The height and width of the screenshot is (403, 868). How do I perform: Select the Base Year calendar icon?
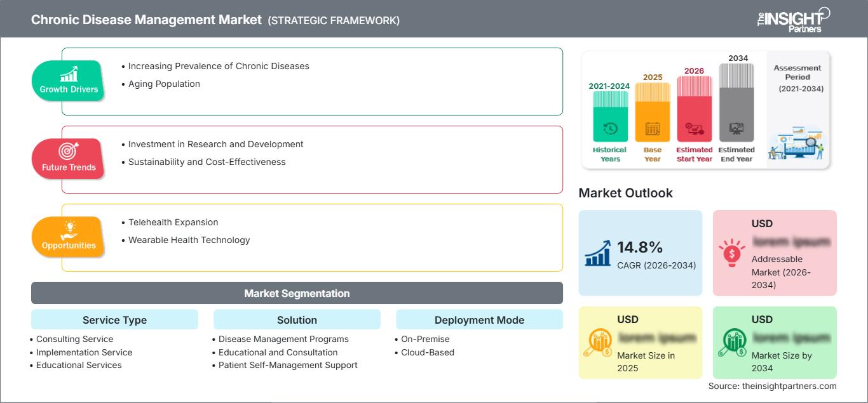[652, 128]
